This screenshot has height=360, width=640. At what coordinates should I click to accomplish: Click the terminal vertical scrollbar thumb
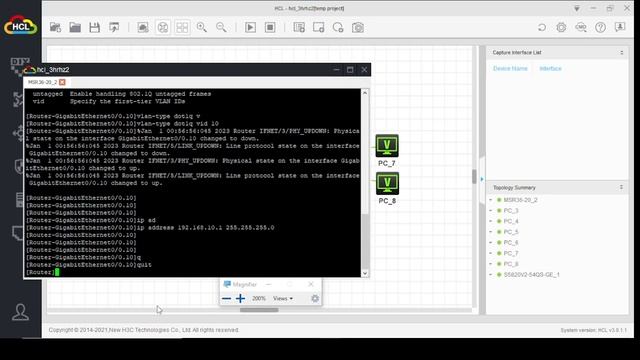point(365,241)
